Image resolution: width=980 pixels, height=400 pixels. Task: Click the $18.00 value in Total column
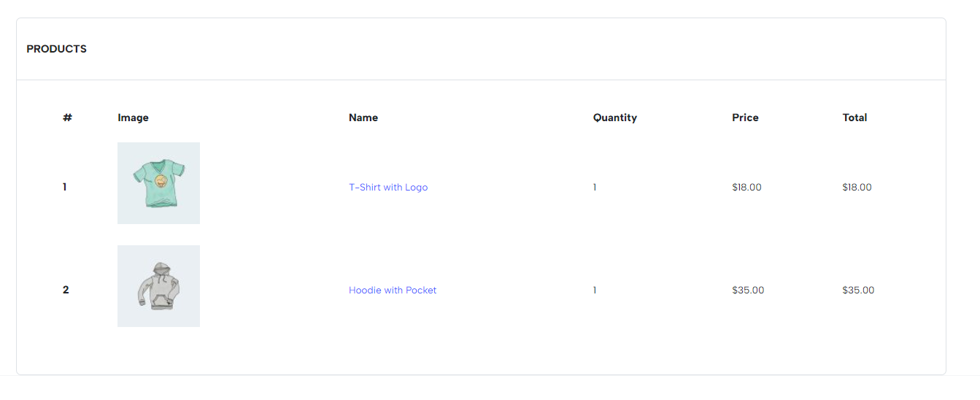click(857, 188)
